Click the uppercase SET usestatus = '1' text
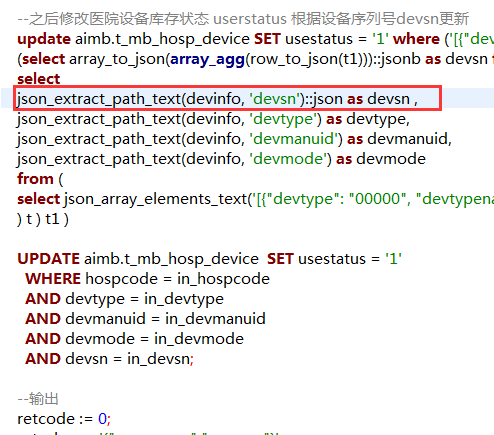This screenshot has width=494, height=435. click(334, 259)
